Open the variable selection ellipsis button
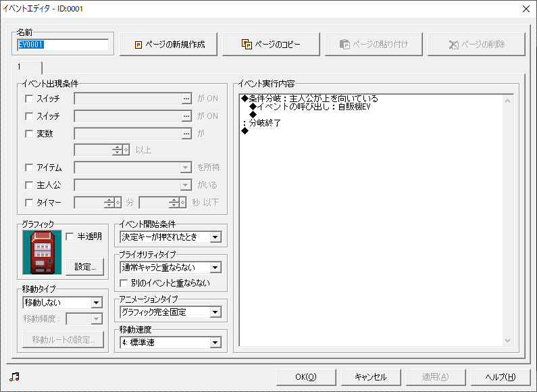The image size is (537, 392). click(186, 134)
